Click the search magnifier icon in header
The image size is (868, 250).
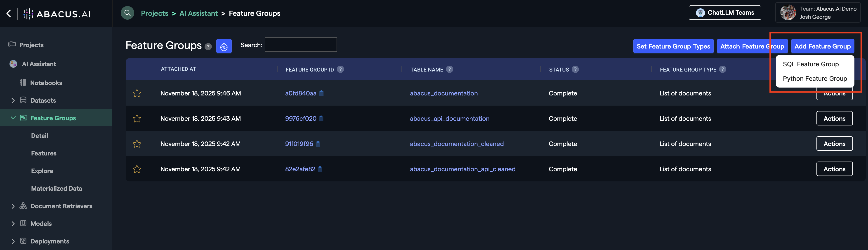[127, 13]
